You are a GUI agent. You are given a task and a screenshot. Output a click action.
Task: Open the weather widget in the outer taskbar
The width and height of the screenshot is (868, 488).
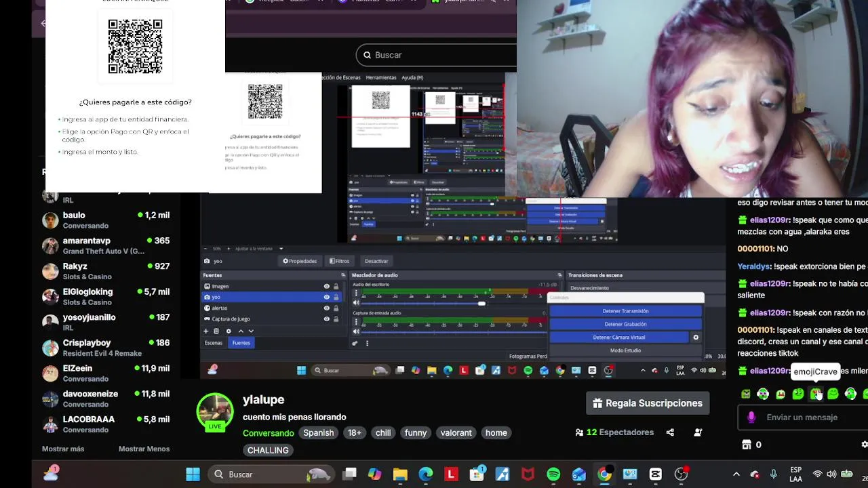point(51,473)
